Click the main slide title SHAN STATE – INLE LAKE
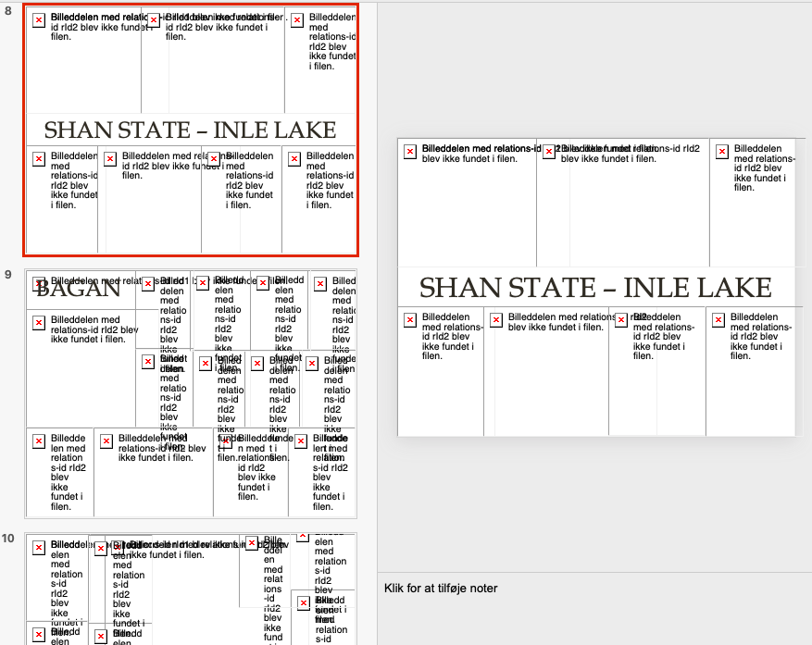 coord(595,288)
